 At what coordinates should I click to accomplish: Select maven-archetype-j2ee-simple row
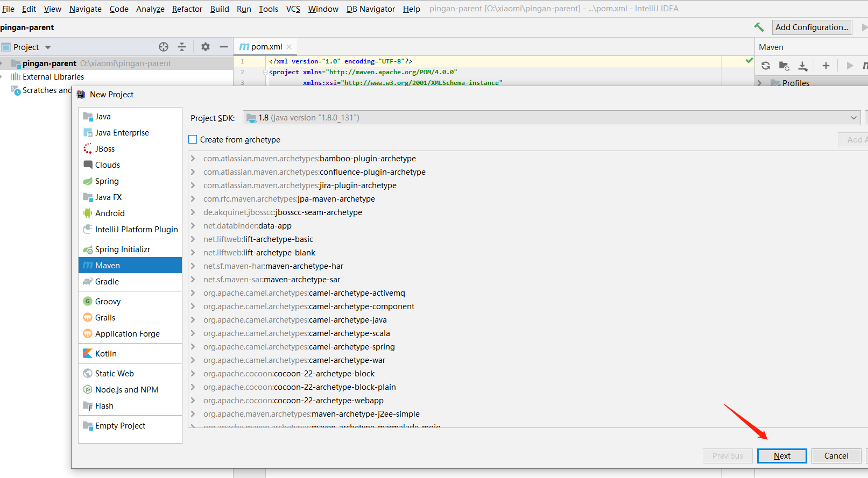pos(312,413)
